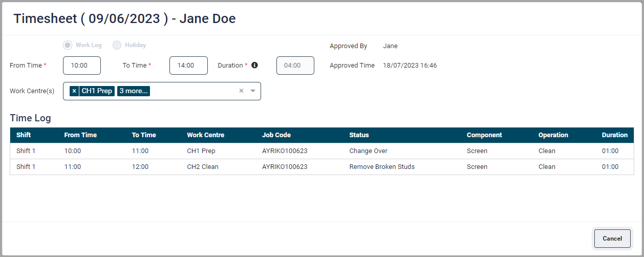The image size is (644, 257).
Task: Click the Job Code column header
Action: [x=276, y=135]
